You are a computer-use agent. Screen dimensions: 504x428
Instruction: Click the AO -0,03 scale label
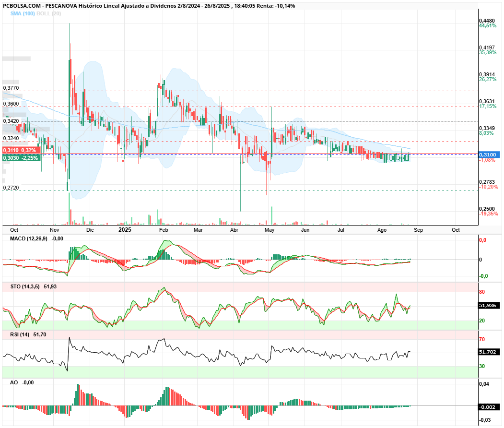tap(485, 420)
